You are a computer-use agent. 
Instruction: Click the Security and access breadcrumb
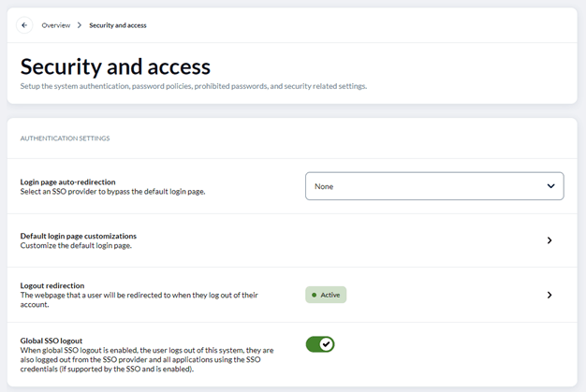pyautogui.click(x=118, y=25)
